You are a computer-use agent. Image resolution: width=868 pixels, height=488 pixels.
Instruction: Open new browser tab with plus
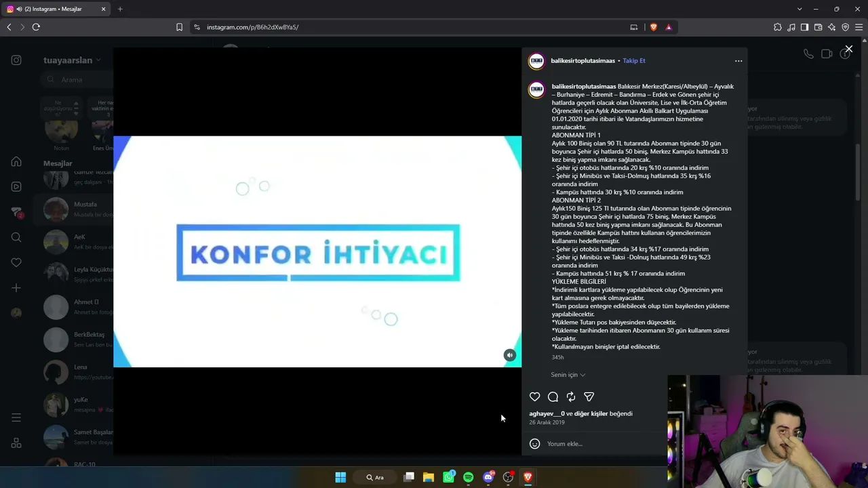point(120,9)
